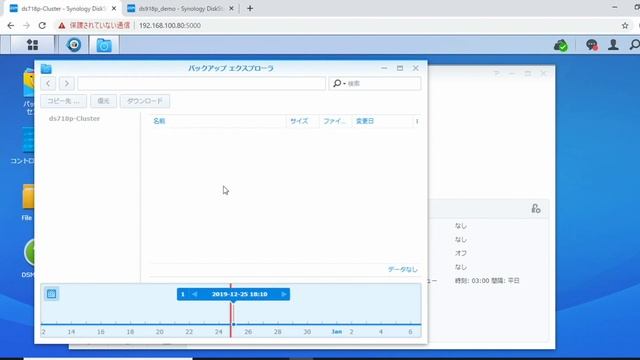
Task: Maximize the Backup Explorer window
Action: [x=400, y=68]
